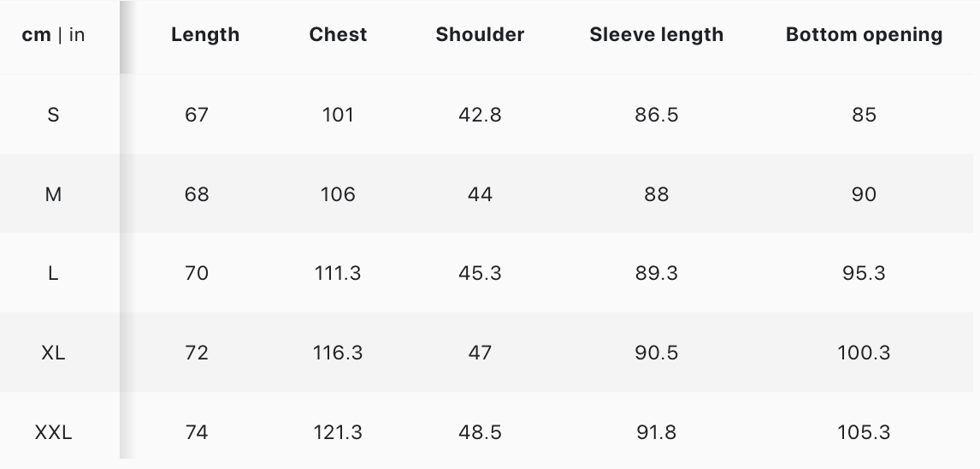The image size is (980, 469).
Task: Click the M size row label
Action: 53,194
